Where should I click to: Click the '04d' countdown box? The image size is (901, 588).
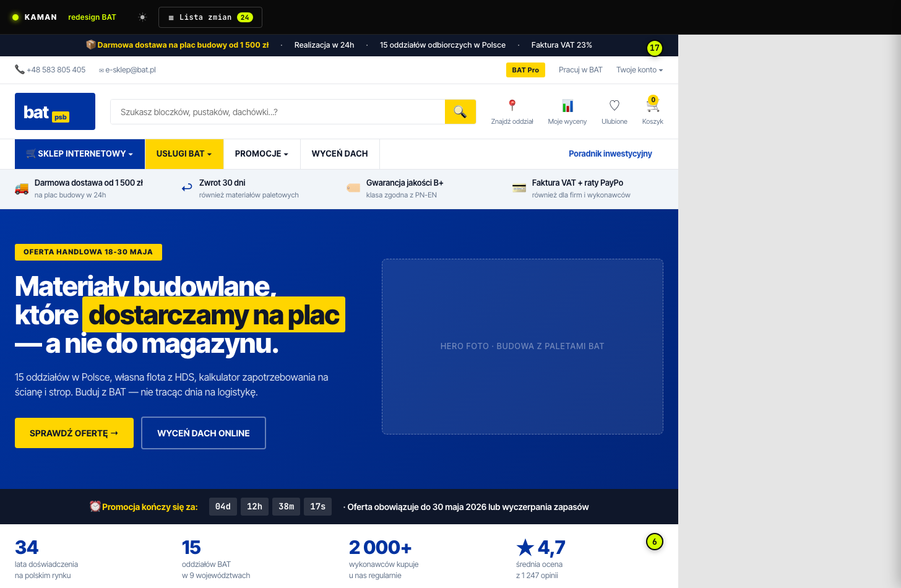tap(223, 507)
